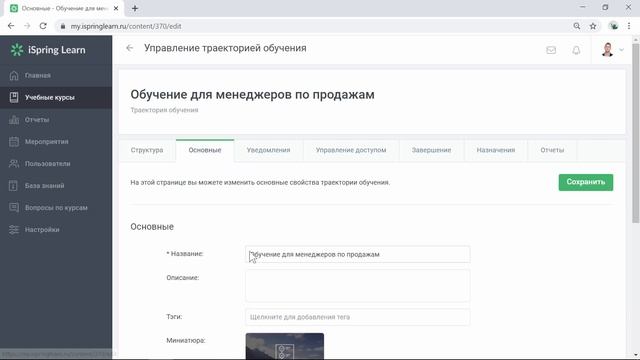Open Пользователи in sidebar
Screen dimensions: 640x360
48,164
